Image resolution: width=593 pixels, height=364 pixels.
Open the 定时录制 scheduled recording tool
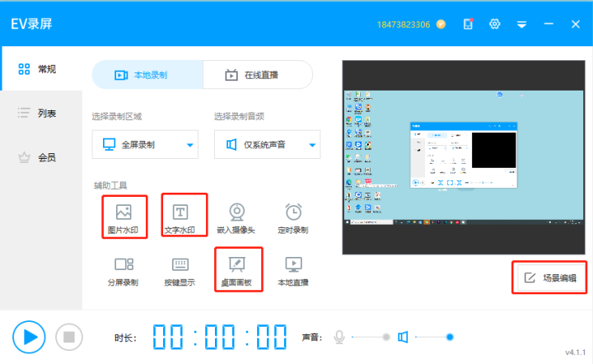[x=293, y=218]
